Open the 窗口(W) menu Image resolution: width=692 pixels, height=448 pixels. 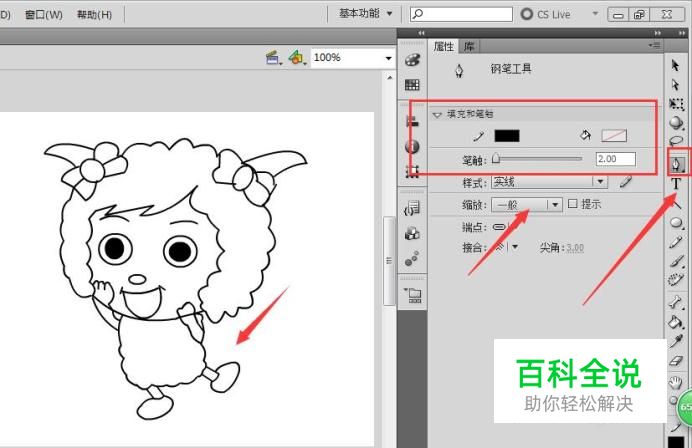pyautogui.click(x=44, y=15)
